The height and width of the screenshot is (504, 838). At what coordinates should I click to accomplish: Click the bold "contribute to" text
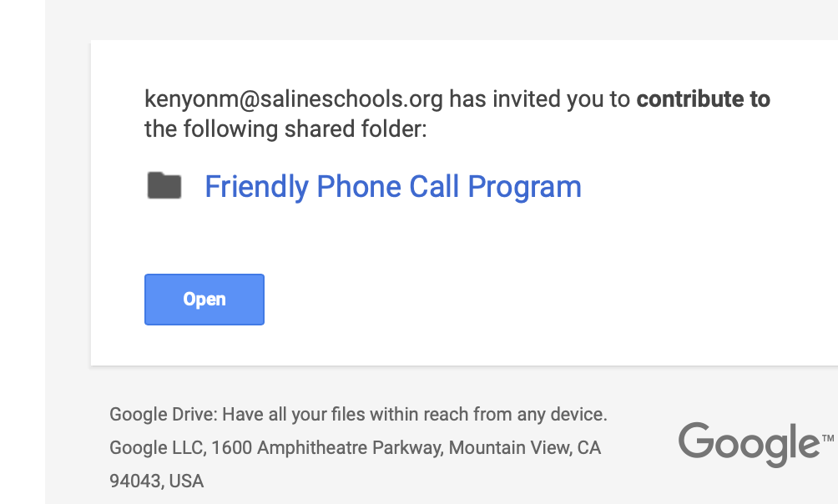click(703, 99)
